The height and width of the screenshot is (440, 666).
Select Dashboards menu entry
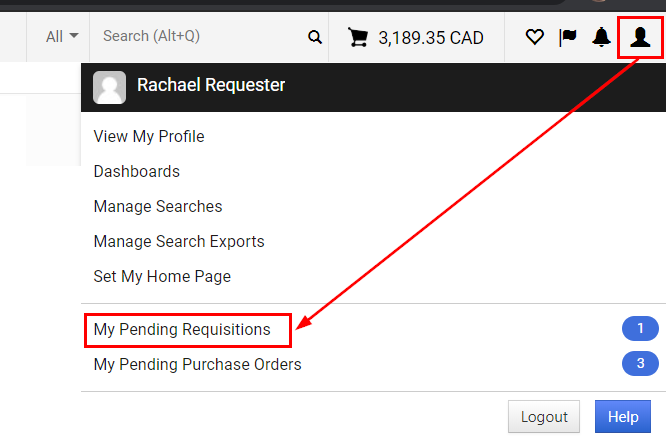pyautogui.click(x=136, y=171)
